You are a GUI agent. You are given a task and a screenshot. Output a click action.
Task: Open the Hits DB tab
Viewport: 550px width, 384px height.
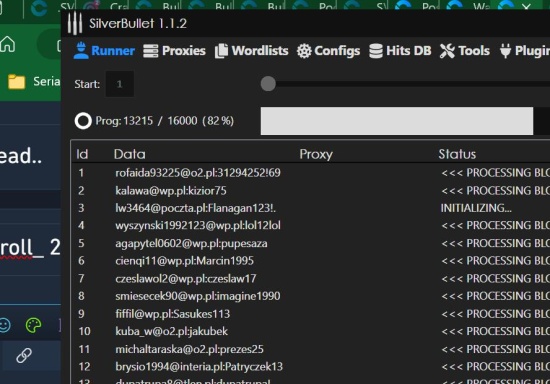coord(400,51)
